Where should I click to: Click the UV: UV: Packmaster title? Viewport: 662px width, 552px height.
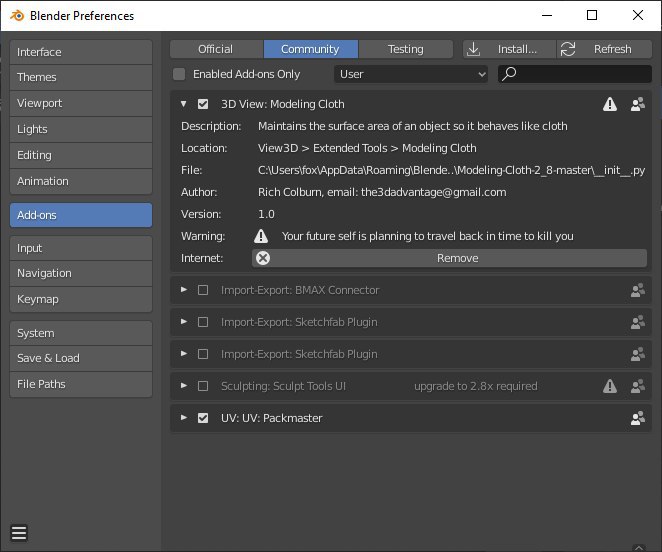click(x=271, y=418)
